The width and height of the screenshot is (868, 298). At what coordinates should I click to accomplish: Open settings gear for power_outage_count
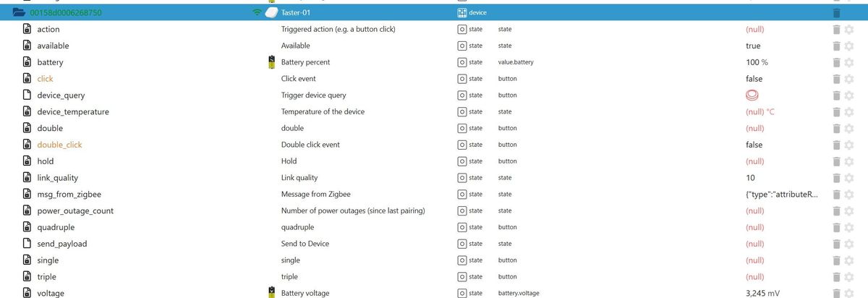849,211
